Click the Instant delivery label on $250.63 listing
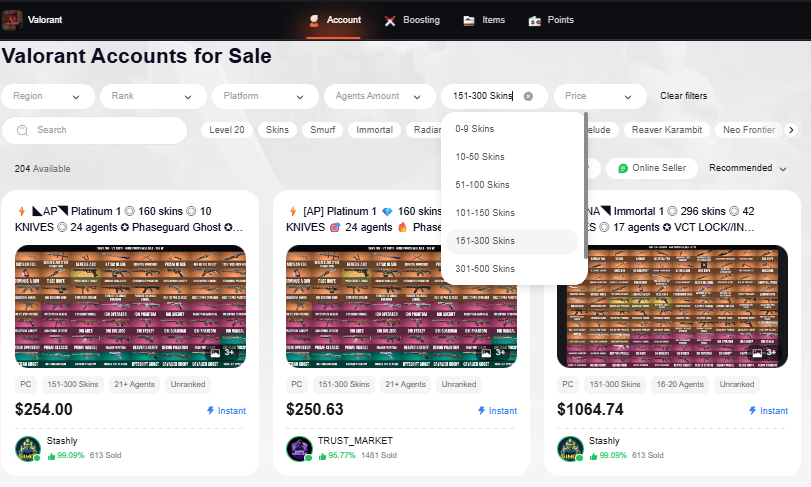The height and width of the screenshot is (487, 811). [498, 410]
